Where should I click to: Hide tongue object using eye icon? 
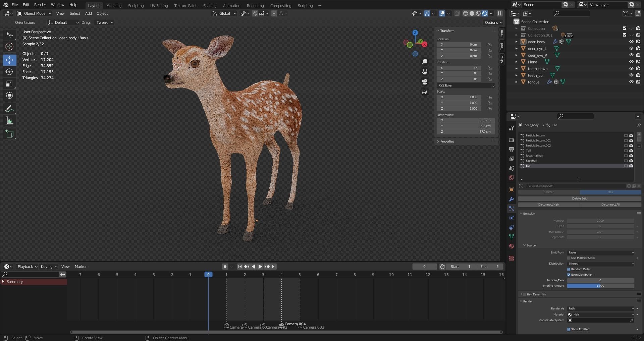631,82
